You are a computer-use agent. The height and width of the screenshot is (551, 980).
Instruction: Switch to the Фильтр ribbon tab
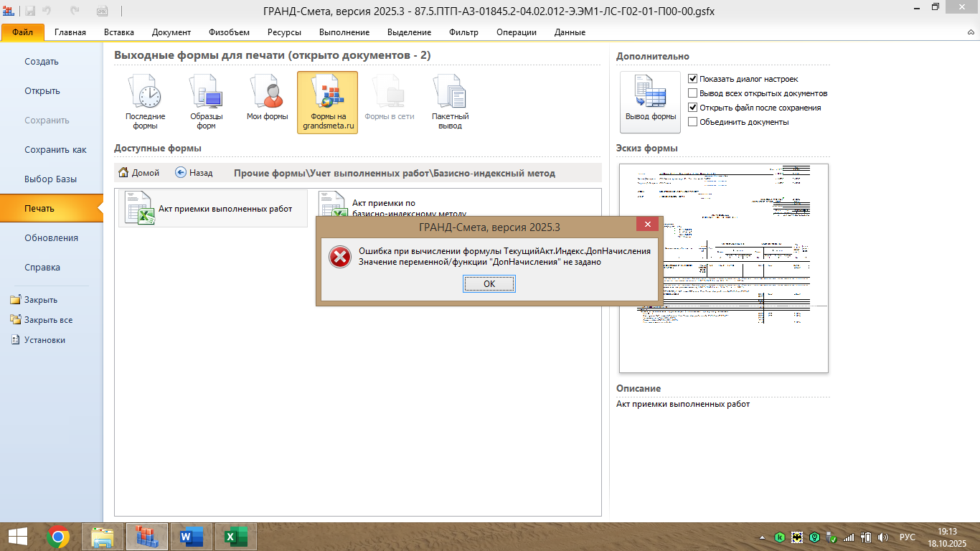point(463,32)
